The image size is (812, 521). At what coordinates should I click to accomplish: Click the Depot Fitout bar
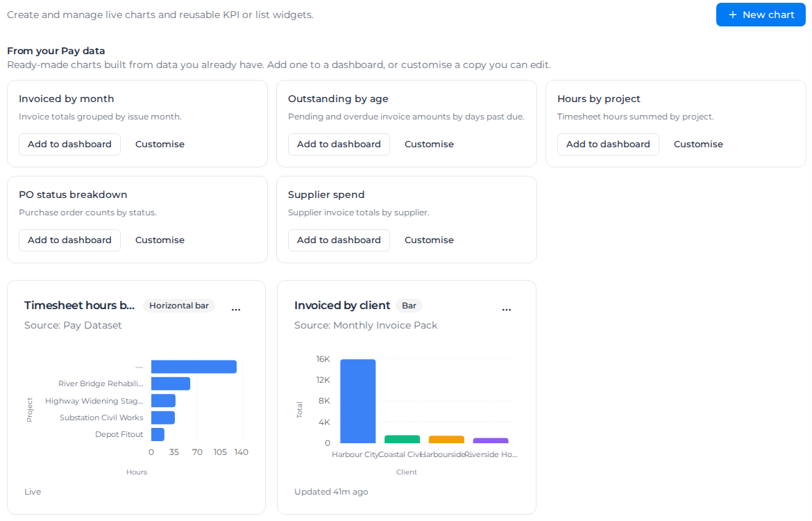[158, 434]
